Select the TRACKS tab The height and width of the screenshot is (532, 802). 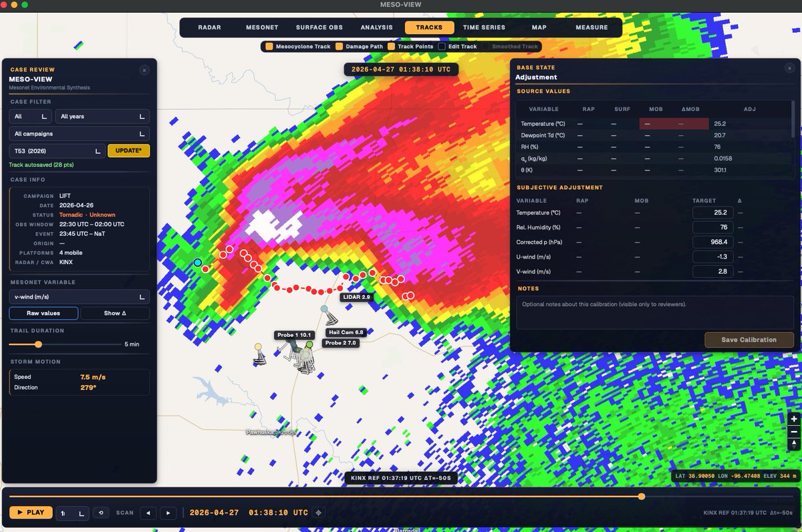[429, 27]
